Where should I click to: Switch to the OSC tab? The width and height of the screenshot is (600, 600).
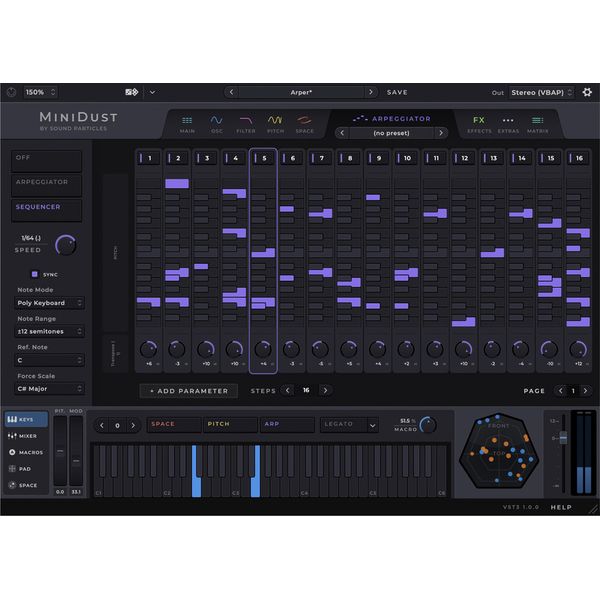pos(217,125)
